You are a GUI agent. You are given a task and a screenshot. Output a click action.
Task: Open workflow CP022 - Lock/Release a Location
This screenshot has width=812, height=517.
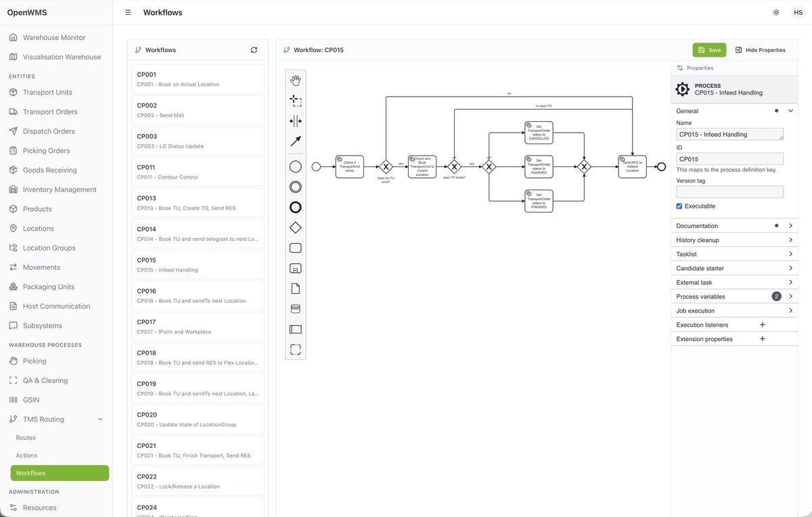[198, 481]
